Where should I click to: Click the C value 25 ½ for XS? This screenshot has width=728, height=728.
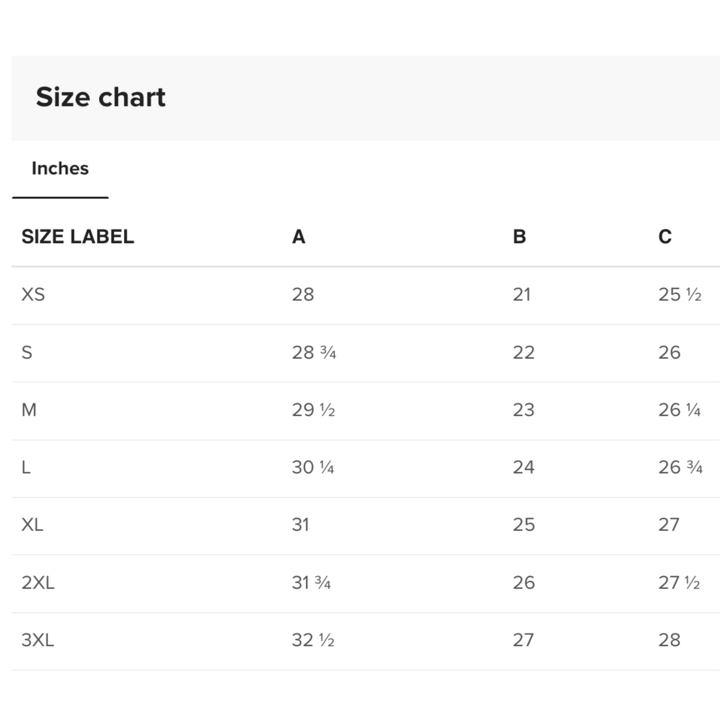(x=680, y=295)
